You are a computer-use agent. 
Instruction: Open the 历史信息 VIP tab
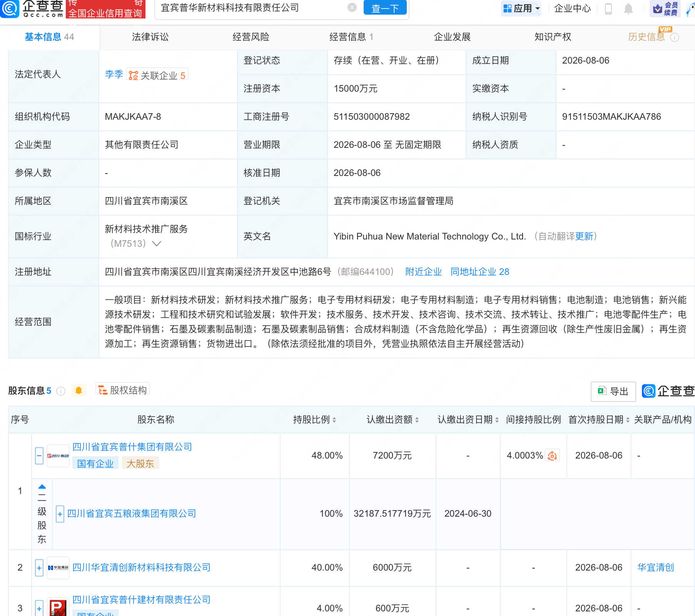647,37
